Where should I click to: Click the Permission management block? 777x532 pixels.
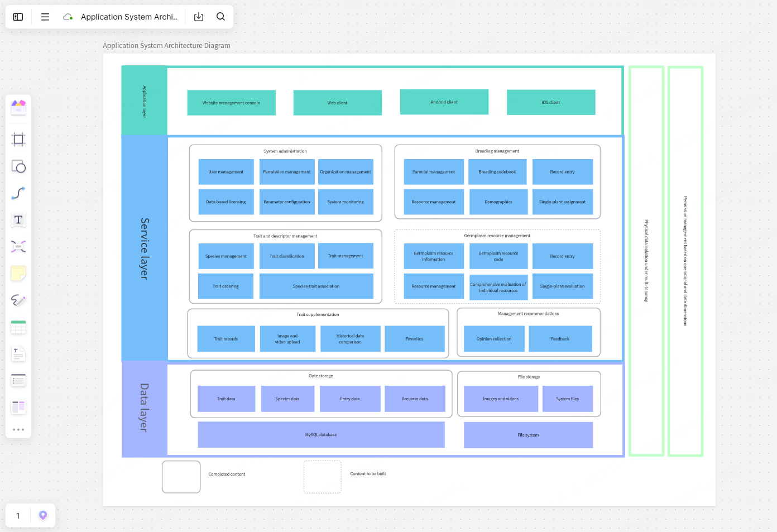pyautogui.click(x=287, y=172)
